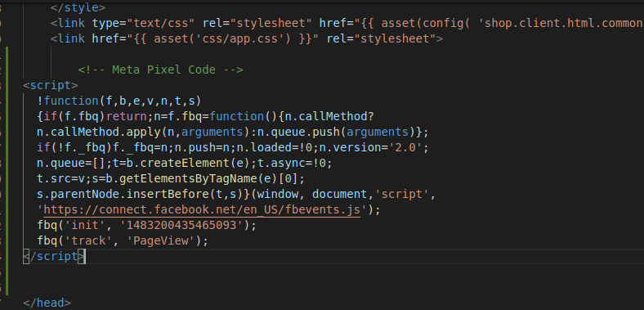Click the n.queue.push(arguments) expression
The image size is (644, 310).
tap(337, 132)
